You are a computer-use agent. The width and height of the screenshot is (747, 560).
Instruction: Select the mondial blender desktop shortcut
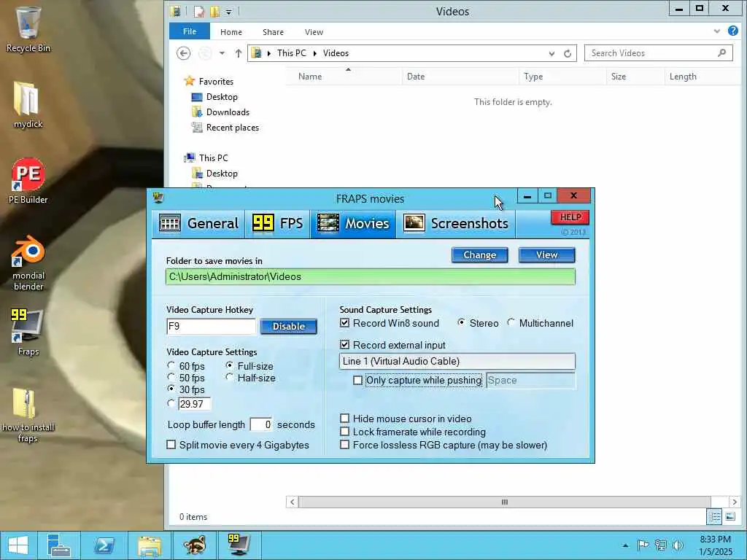28,262
